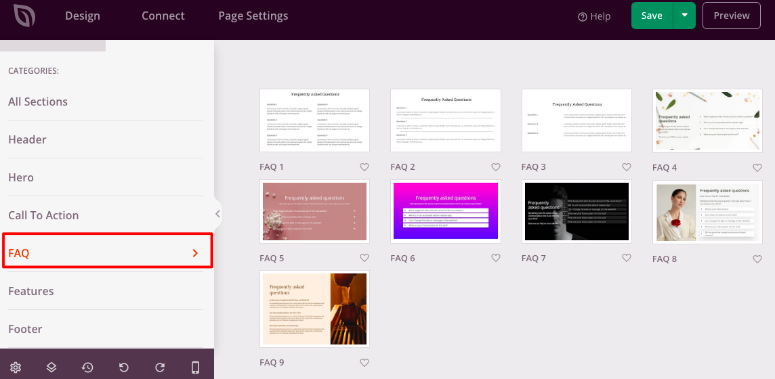
Task: Favorite FAQ 9 with heart icon
Action: point(364,363)
